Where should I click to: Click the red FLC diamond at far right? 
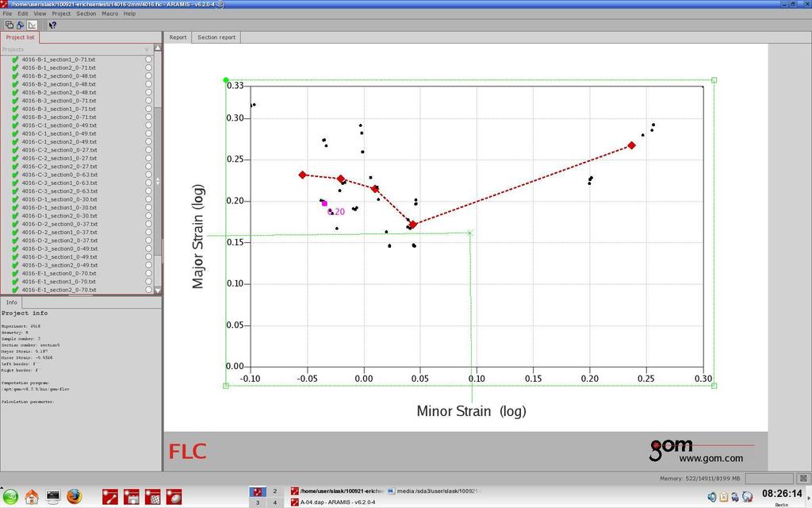631,146
